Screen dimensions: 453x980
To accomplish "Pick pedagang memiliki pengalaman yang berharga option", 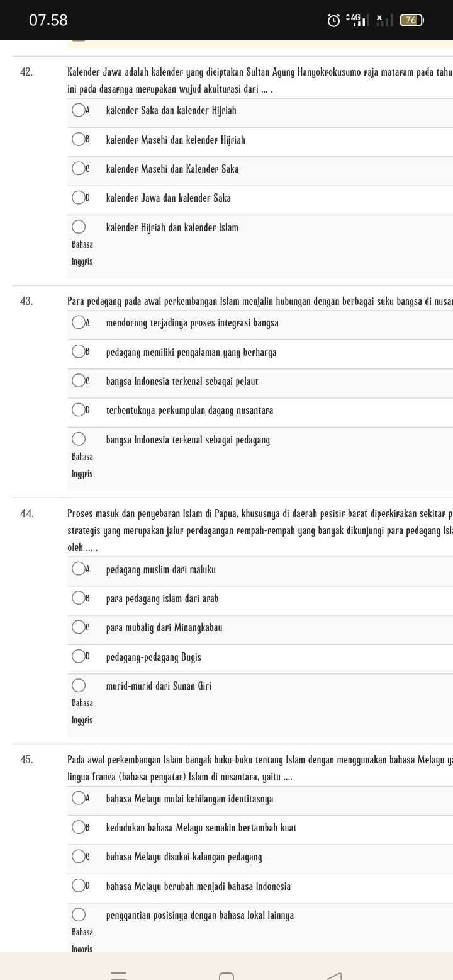I will 79,352.
